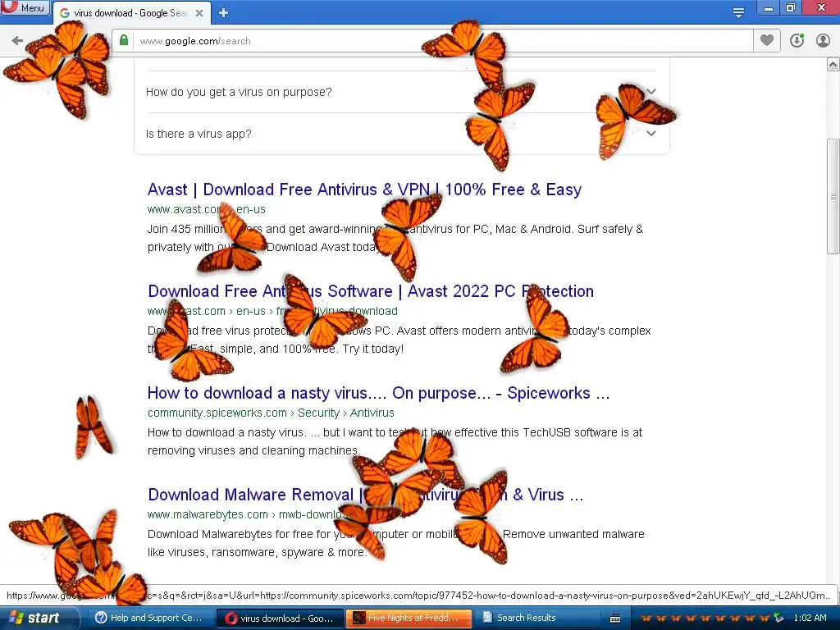This screenshot has width=840, height=630.
Task: Click the green padlock security icon
Action: point(124,41)
